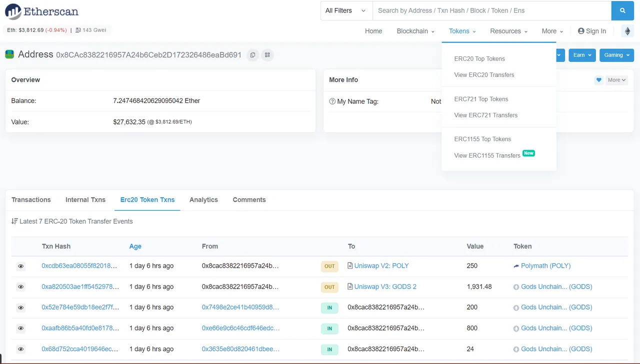Focus the search by address input field
640x364 pixels.
(x=492, y=10)
